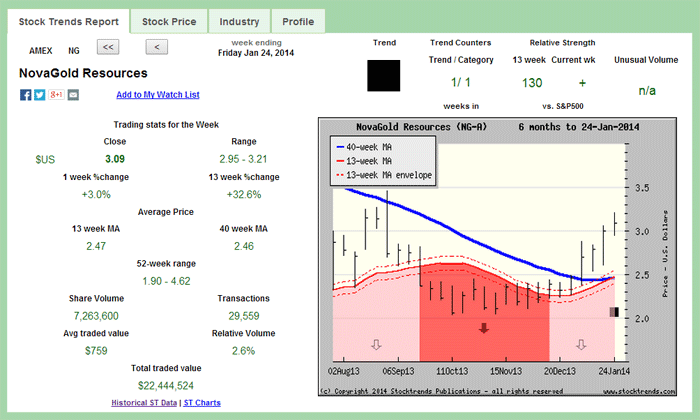Click the black Trend indicator square

[383, 75]
